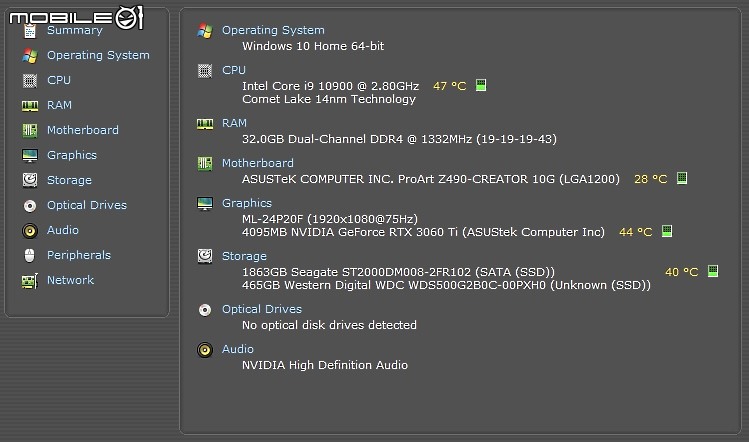The height and width of the screenshot is (442, 749).
Task: Click the RAM heading link in summary
Action: [x=235, y=123]
